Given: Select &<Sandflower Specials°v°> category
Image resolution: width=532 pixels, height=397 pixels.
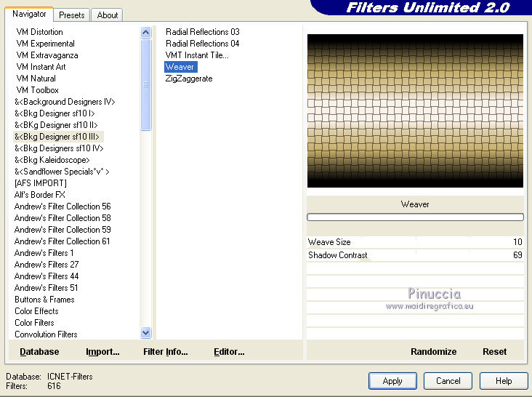Looking at the screenshot, I should tap(62, 172).
